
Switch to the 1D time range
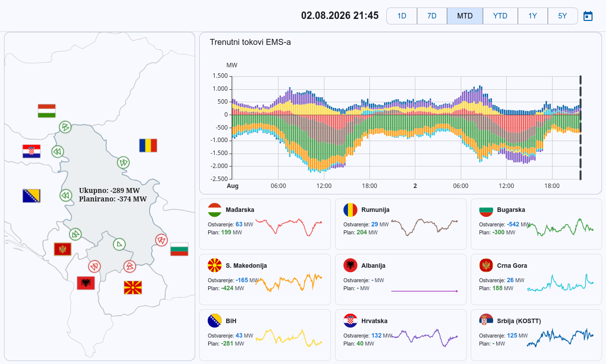coord(402,16)
